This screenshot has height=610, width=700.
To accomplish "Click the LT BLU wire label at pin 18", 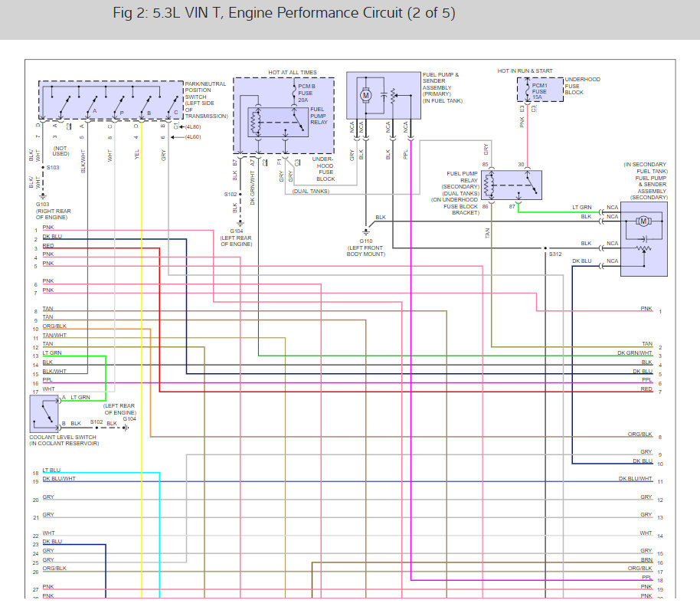I will coord(51,471).
